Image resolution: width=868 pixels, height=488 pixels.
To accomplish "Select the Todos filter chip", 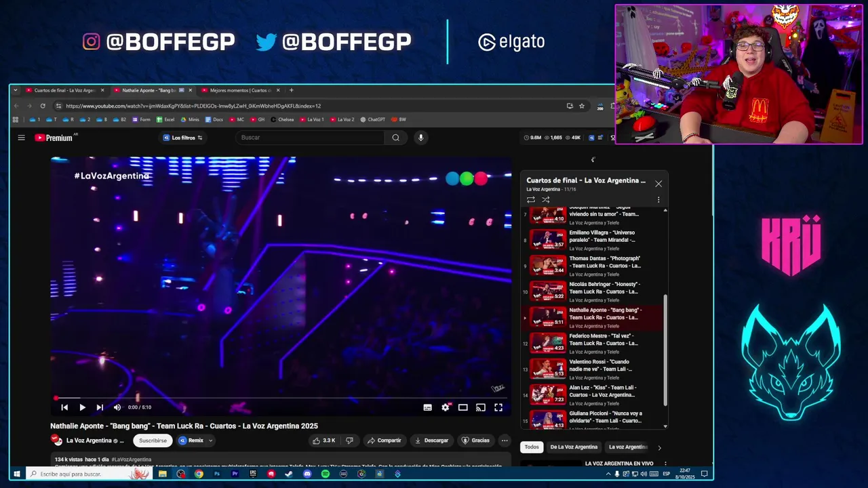I will [532, 447].
